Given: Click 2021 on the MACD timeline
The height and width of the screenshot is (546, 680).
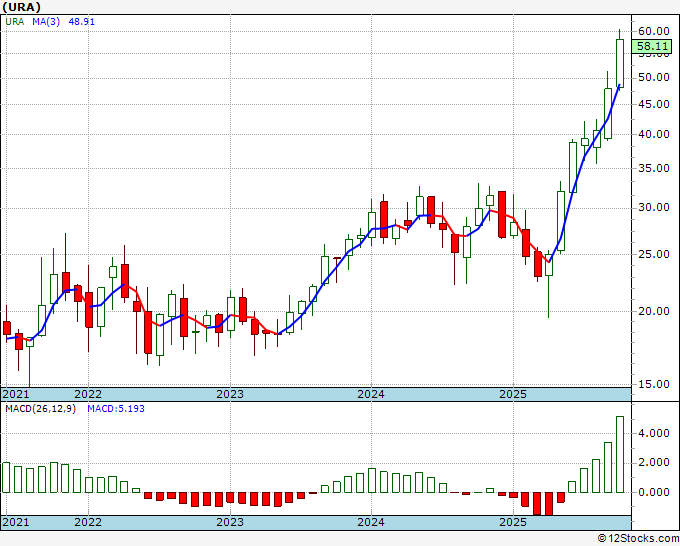Looking at the screenshot, I should pos(16,522).
